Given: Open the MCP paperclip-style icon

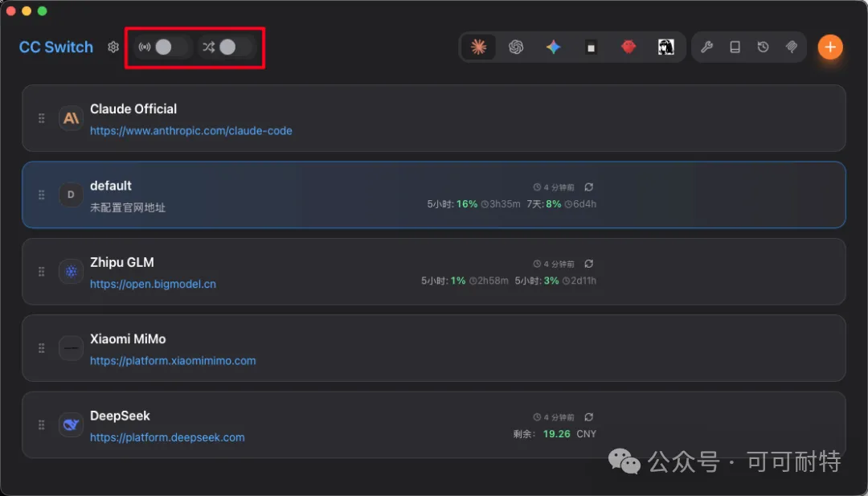Looking at the screenshot, I should click(x=792, y=47).
